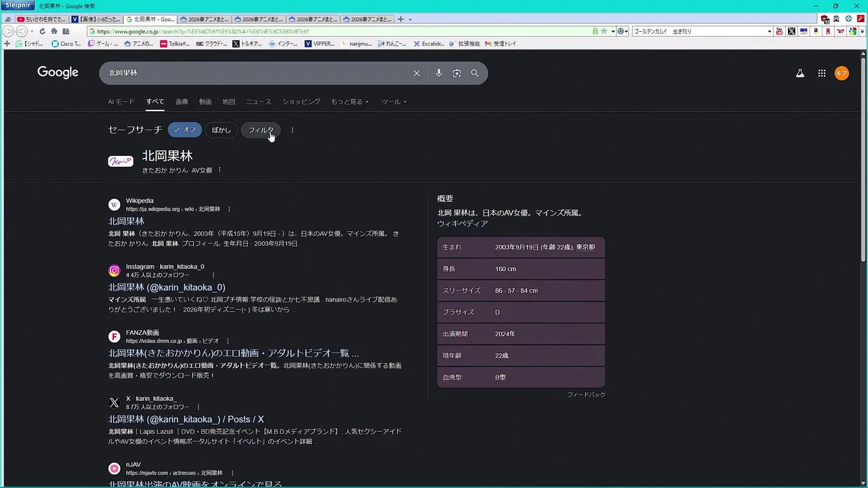
Task: Open FANZA動画 result three-dot menu
Action: point(228,342)
